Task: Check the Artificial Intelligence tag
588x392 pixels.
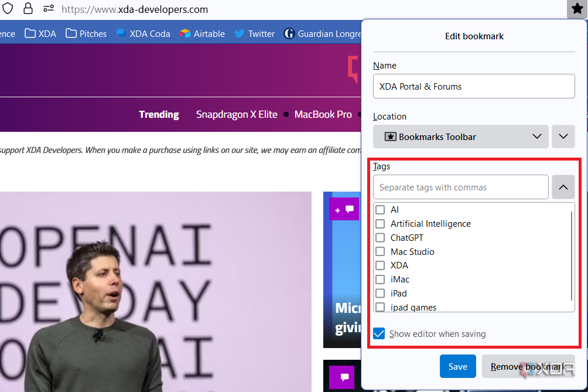Action: pos(380,224)
